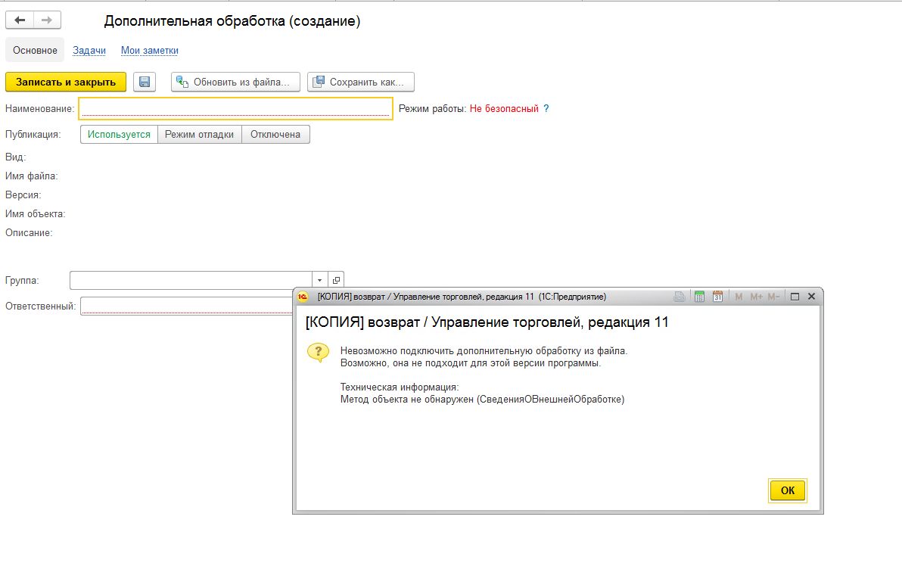902x588 pixels.
Task: Expand the Группа dropdown list
Action: point(320,280)
